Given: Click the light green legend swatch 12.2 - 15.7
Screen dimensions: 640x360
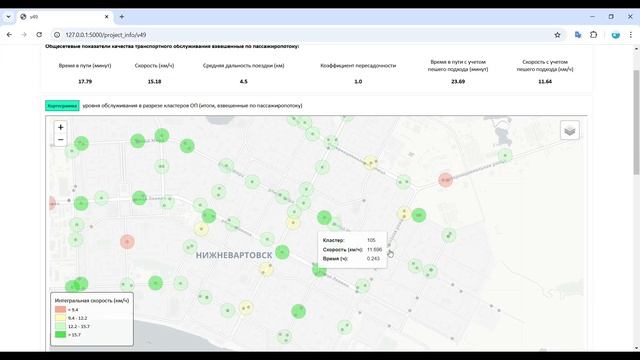Looking at the screenshot, I should [60, 326].
